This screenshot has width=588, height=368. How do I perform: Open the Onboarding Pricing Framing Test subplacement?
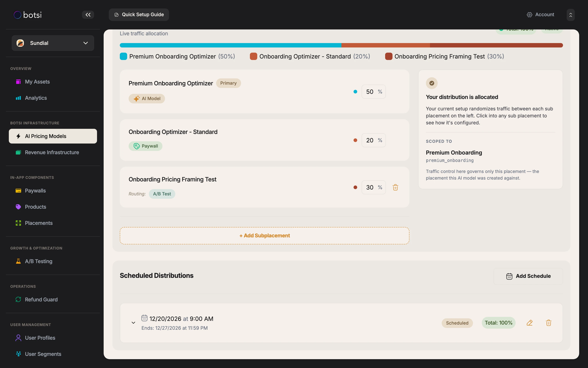click(264, 187)
